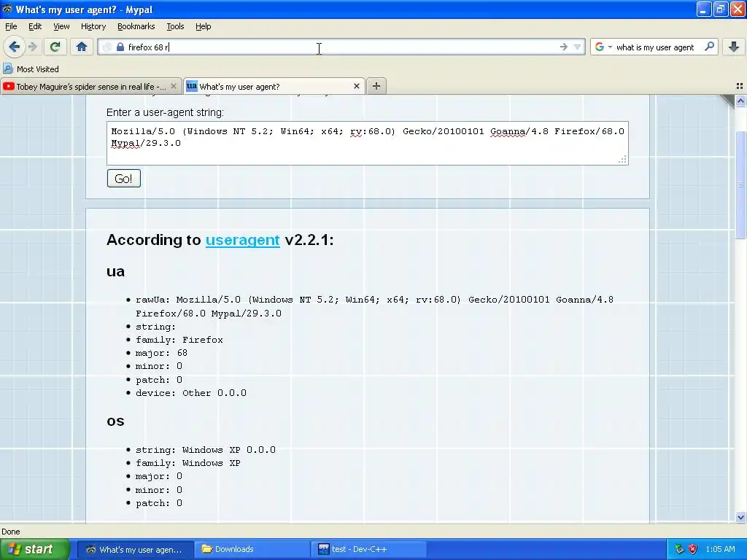747x560 pixels.
Task: Click the Go arrow in the address bar
Action: click(564, 47)
